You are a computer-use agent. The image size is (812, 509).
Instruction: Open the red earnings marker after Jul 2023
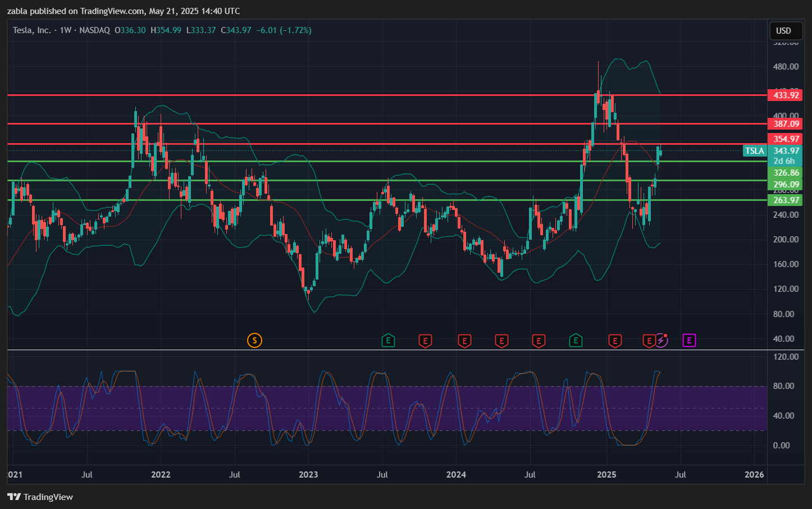click(x=425, y=340)
